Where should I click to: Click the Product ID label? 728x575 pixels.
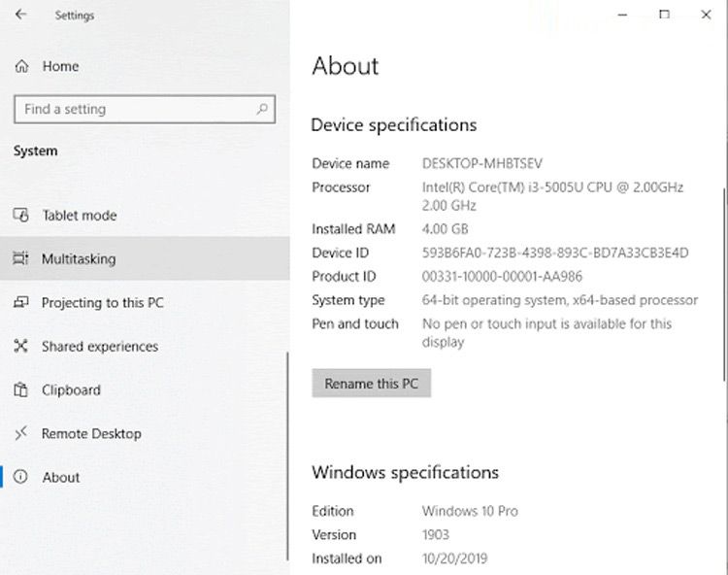pos(344,277)
